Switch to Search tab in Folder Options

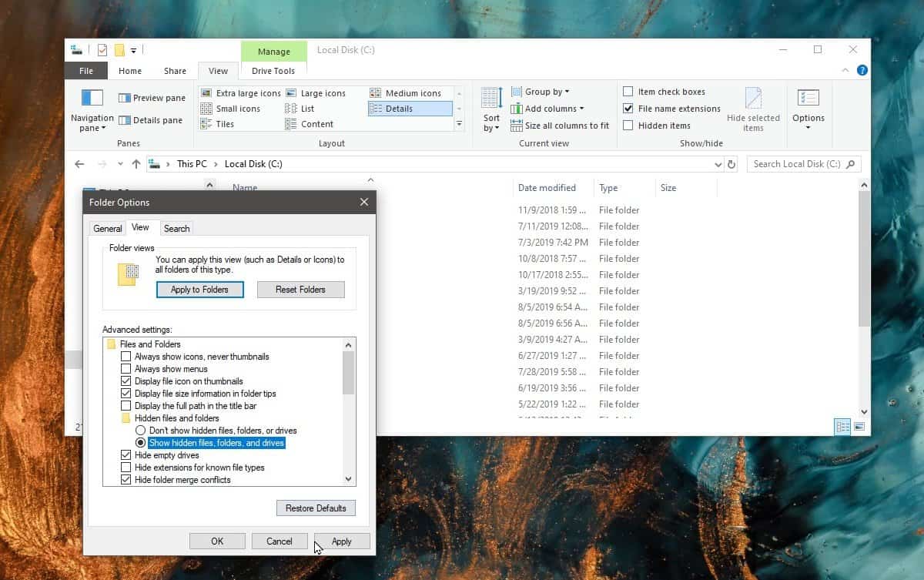(x=176, y=229)
